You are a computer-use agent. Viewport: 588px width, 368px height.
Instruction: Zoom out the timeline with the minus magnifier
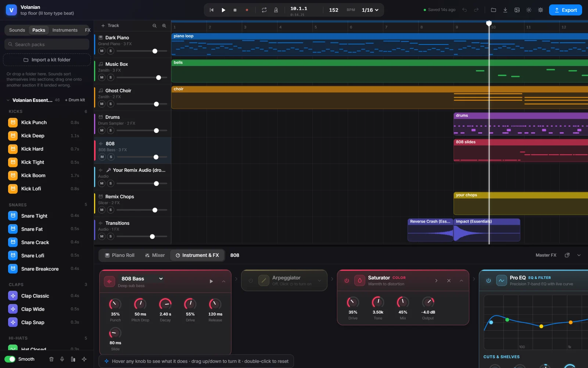(154, 26)
